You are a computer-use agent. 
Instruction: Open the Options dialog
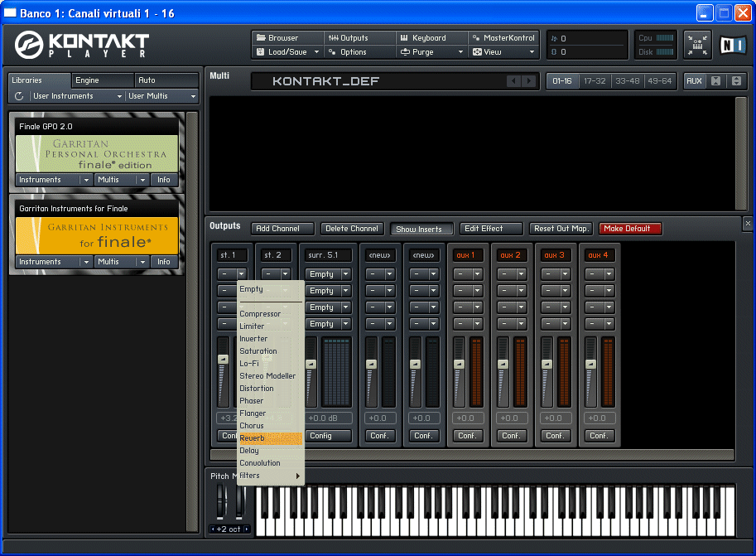359,51
